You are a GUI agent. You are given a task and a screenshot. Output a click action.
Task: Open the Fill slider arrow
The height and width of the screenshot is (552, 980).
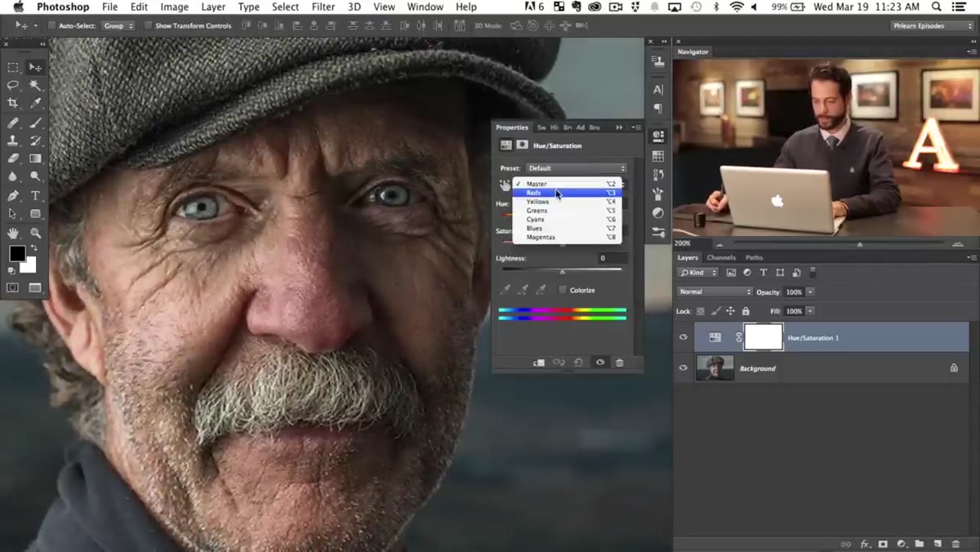point(810,311)
